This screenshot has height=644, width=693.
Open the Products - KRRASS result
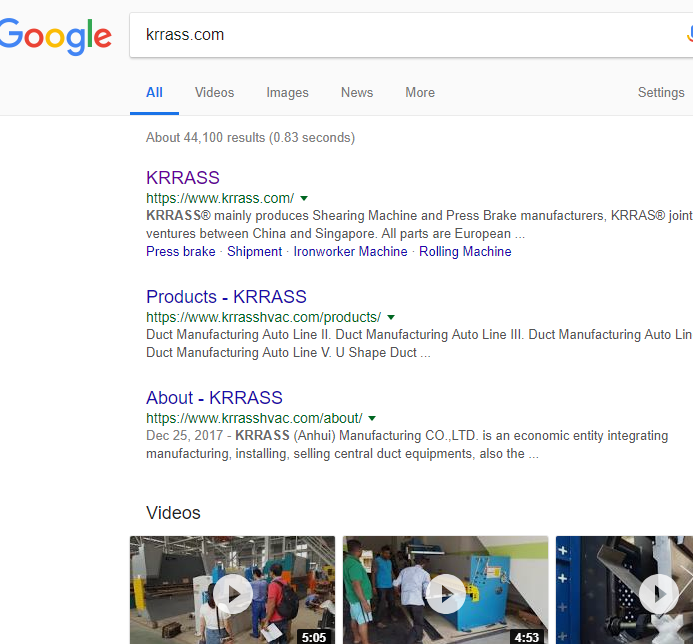click(x=226, y=297)
